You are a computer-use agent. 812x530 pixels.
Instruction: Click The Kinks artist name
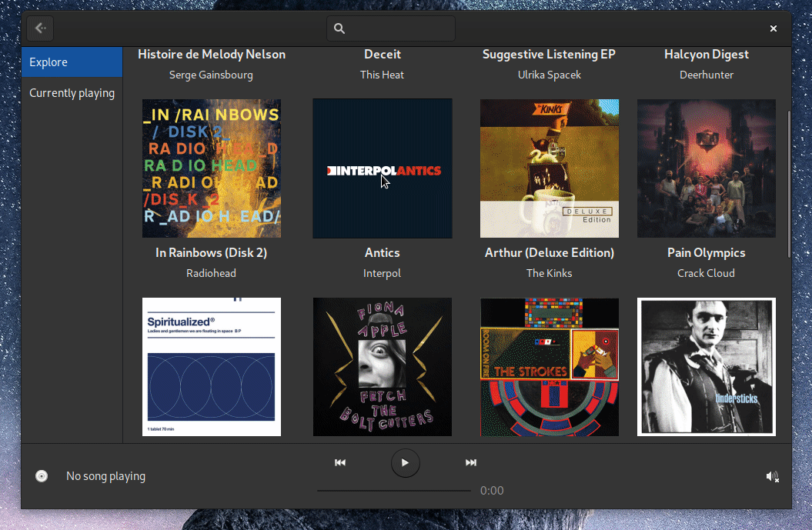tap(550, 273)
